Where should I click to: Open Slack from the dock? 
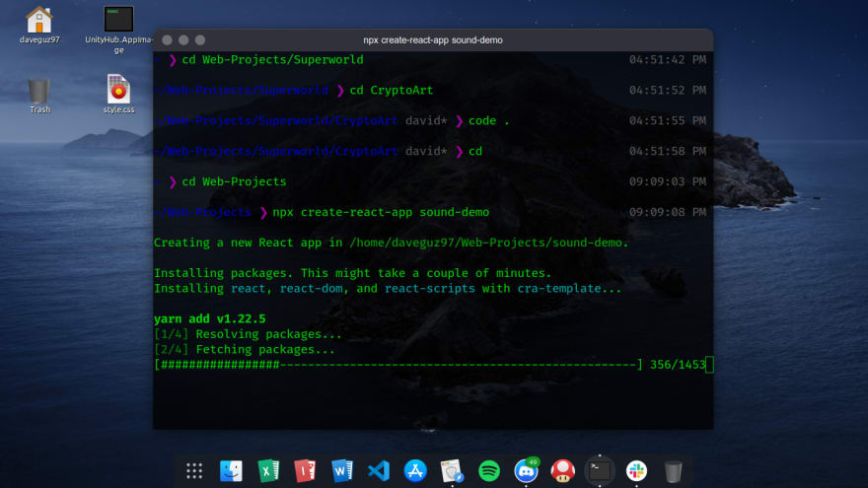coord(636,471)
